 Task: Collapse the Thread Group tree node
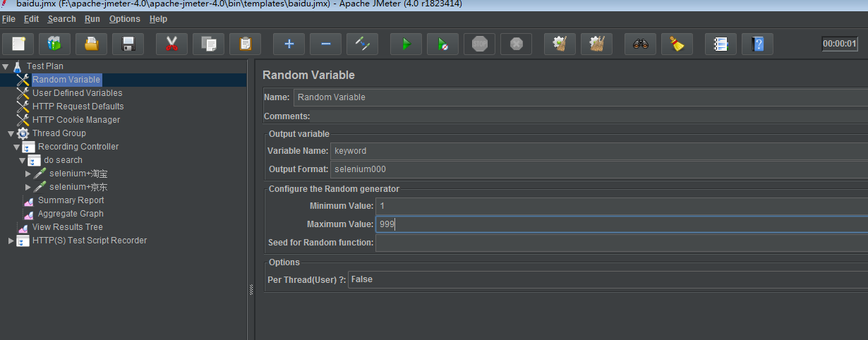click(x=11, y=133)
